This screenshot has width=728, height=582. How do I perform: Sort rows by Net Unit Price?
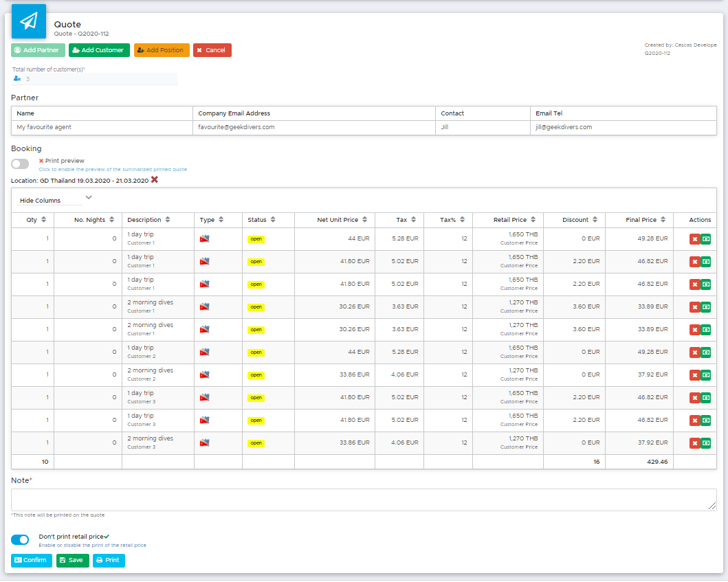(365, 219)
